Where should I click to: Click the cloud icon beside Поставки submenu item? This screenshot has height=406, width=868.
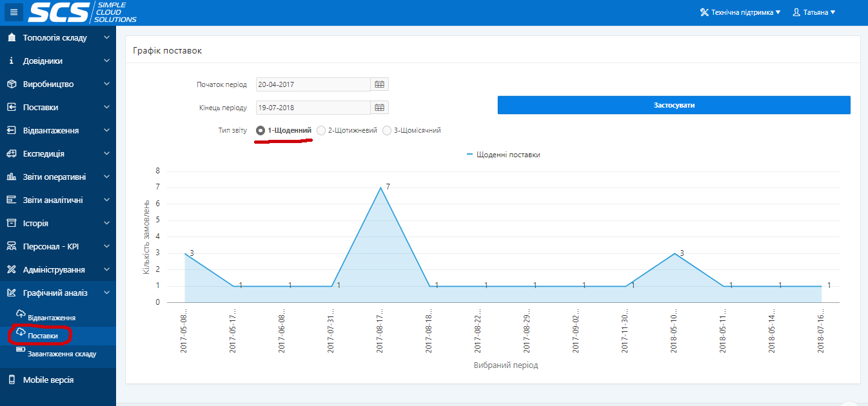(21, 332)
